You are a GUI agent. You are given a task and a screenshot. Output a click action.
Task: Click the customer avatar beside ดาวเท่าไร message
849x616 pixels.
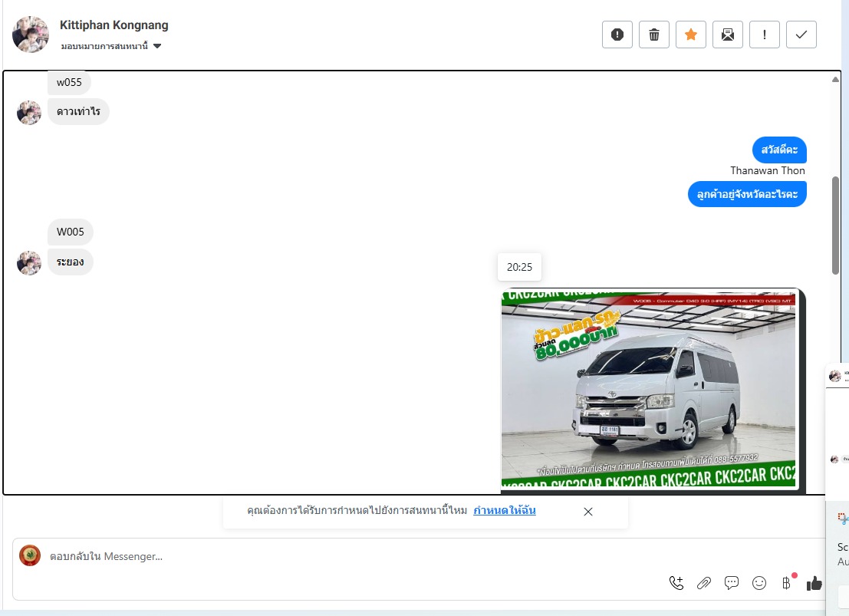[x=29, y=113]
